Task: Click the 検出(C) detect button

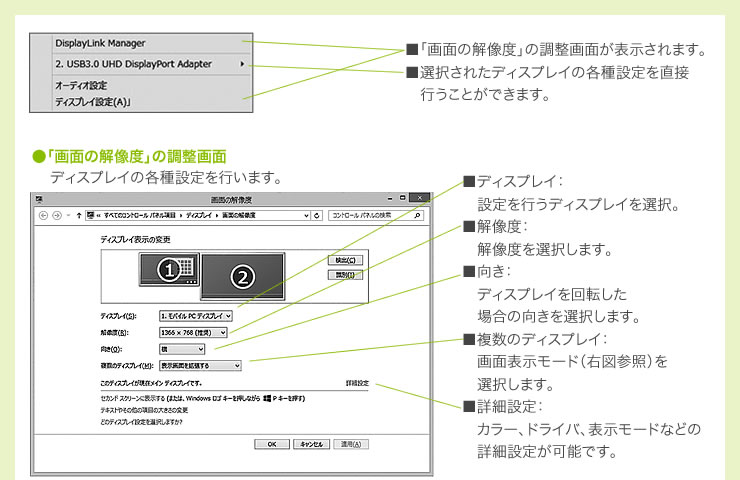Action: [345, 261]
